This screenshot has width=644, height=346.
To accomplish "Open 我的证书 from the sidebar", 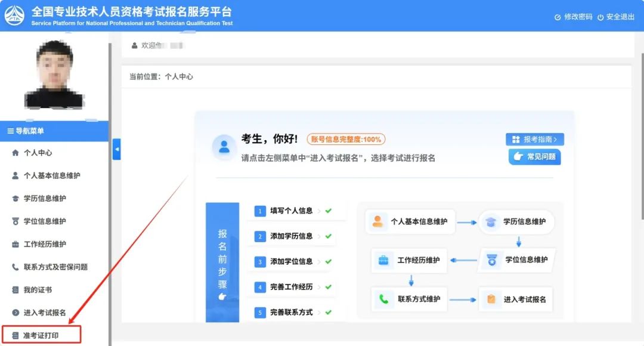I will coord(37,290).
